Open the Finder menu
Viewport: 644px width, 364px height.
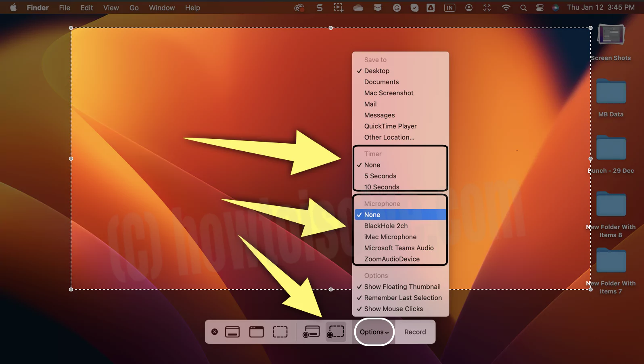pyautogui.click(x=38, y=8)
